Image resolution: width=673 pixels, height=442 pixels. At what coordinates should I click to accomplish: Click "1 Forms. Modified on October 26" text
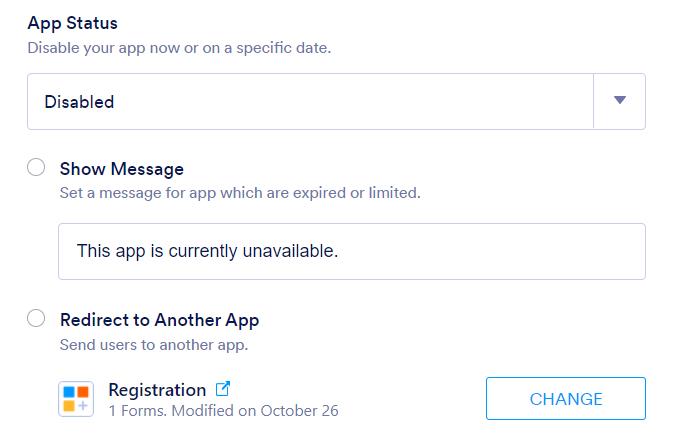click(223, 410)
